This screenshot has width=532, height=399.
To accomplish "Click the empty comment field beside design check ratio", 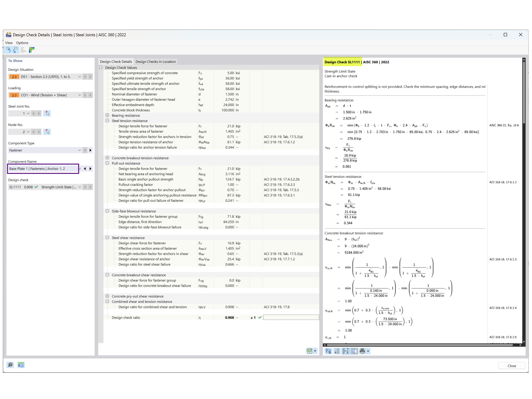I will [x=291, y=318].
